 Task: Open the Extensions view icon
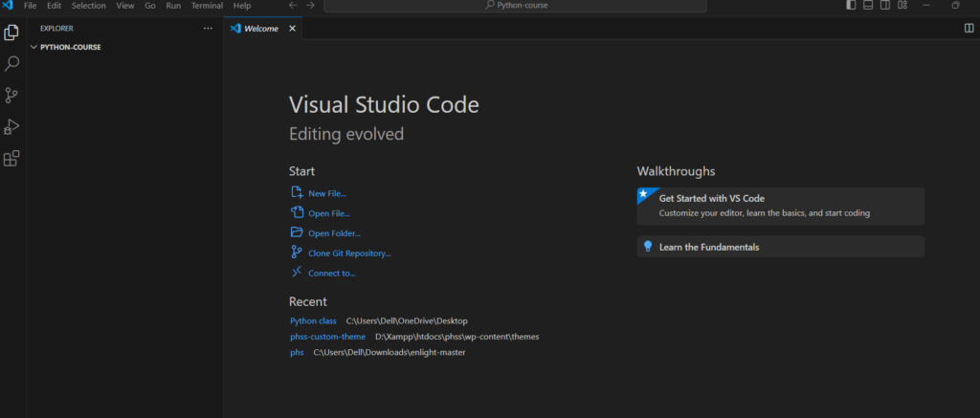(x=11, y=159)
